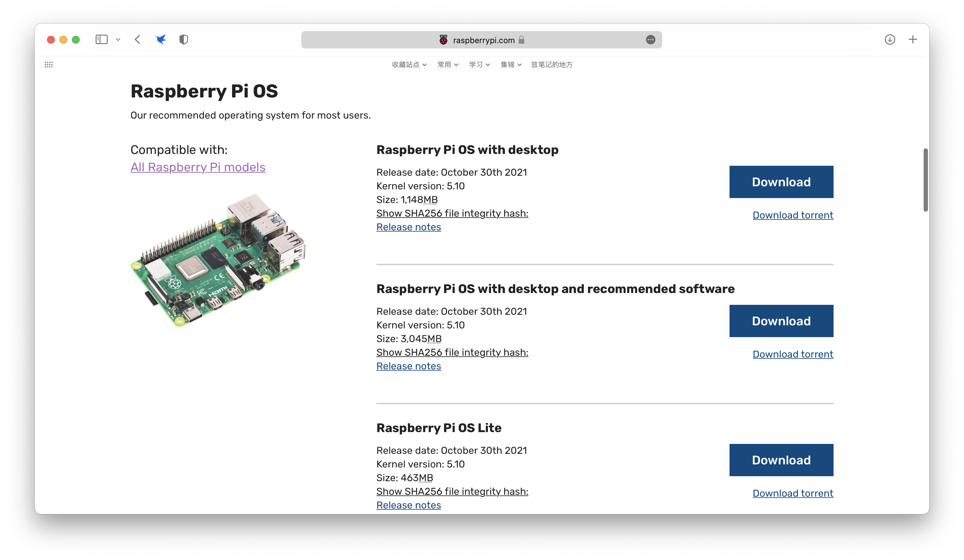Show SHA256 hash for the 3,045MB image
964x560 pixels.
coord(452,352)
